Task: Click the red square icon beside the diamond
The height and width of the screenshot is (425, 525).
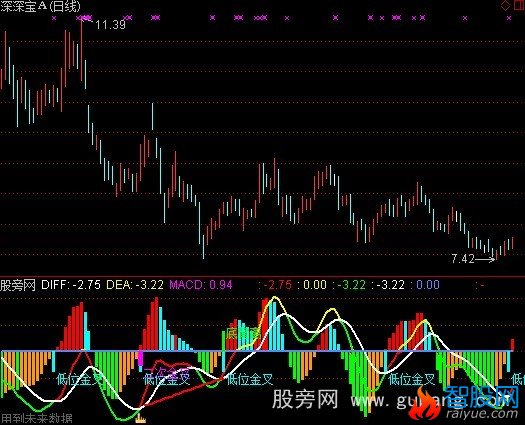Action: point(518,5)
